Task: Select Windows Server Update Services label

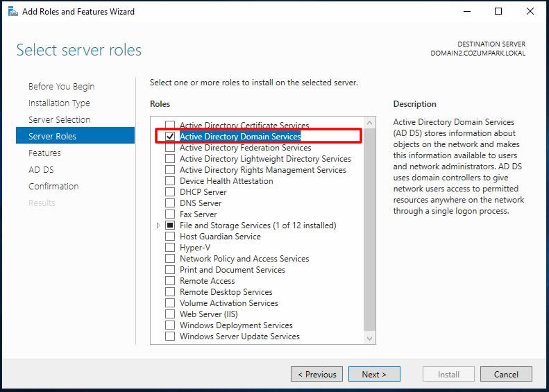Action: pyautogui.click(x=240, y=336)
